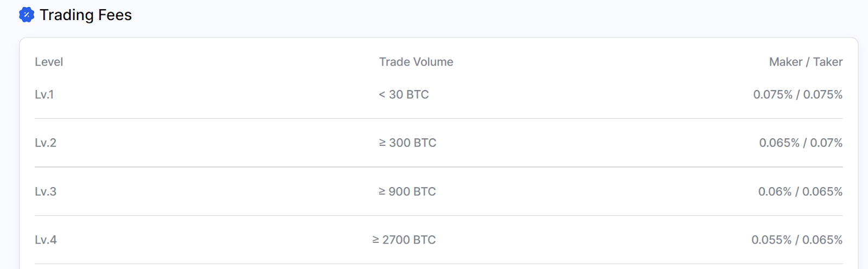Click the 0.075% / 0.075% fee cell
This screenshot has height=269, width=868.
tap(797, 94)
